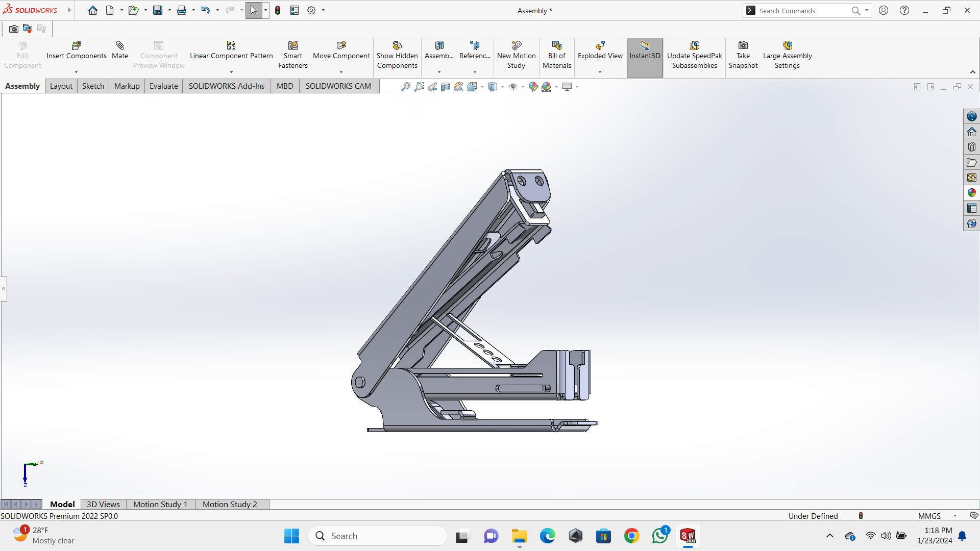
Task: Expand the Exploded View dropdown arrow
Action: (600, 72)
